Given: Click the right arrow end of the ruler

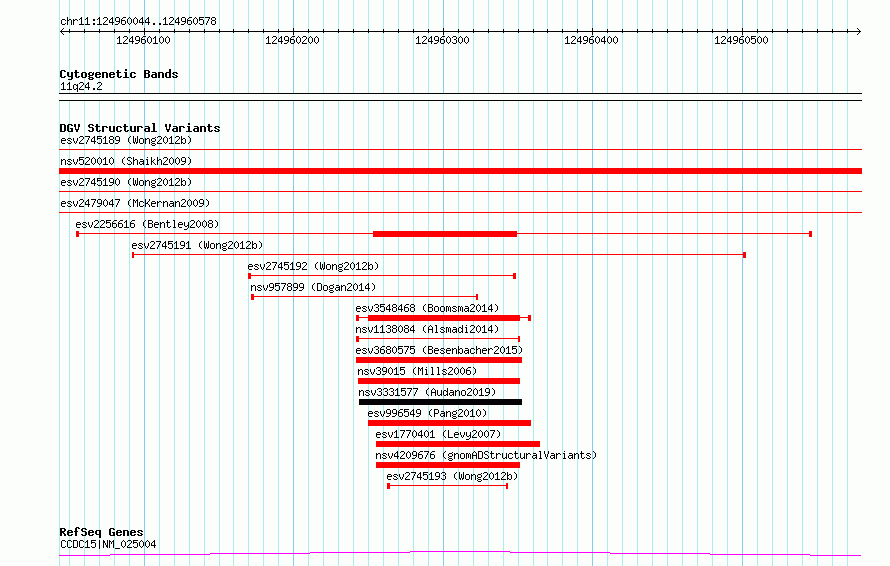Looking at the screenshot, I should [x=858, y=31].
